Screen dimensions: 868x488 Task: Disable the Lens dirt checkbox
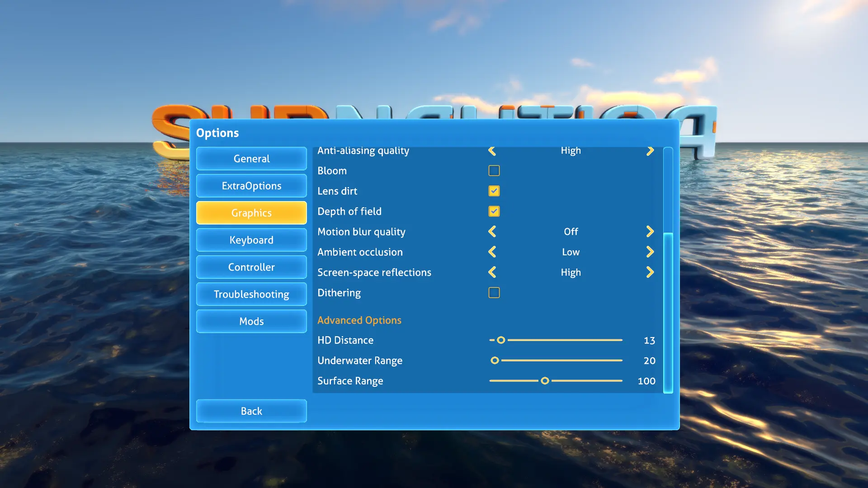[x=494, y=191]
